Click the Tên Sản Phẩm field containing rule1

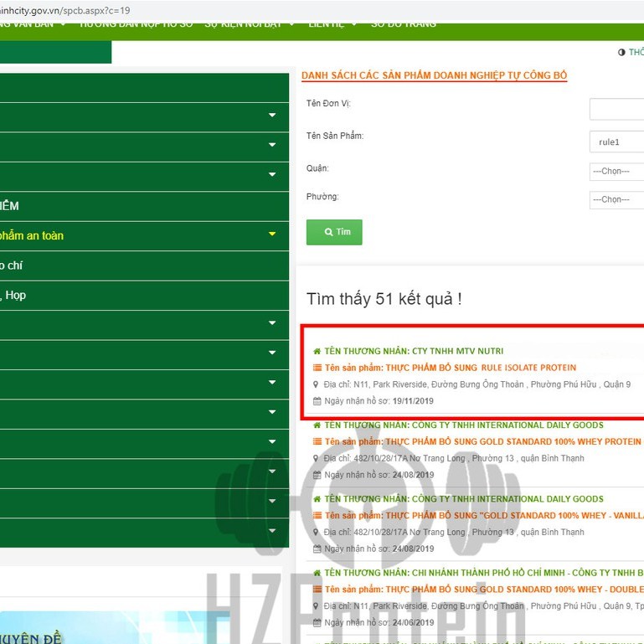coord(616,142)
